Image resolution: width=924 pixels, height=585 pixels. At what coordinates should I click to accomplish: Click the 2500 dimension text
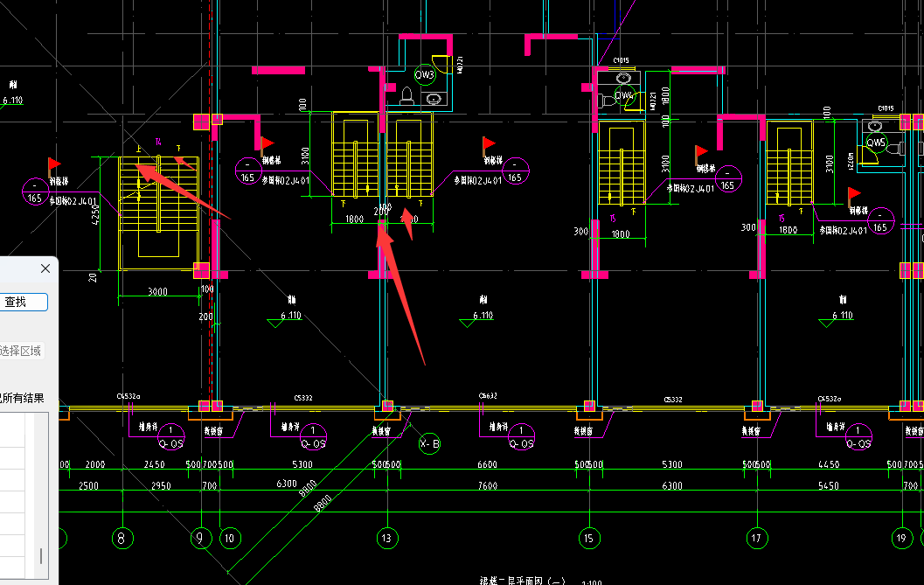click(x=88, y=486)
